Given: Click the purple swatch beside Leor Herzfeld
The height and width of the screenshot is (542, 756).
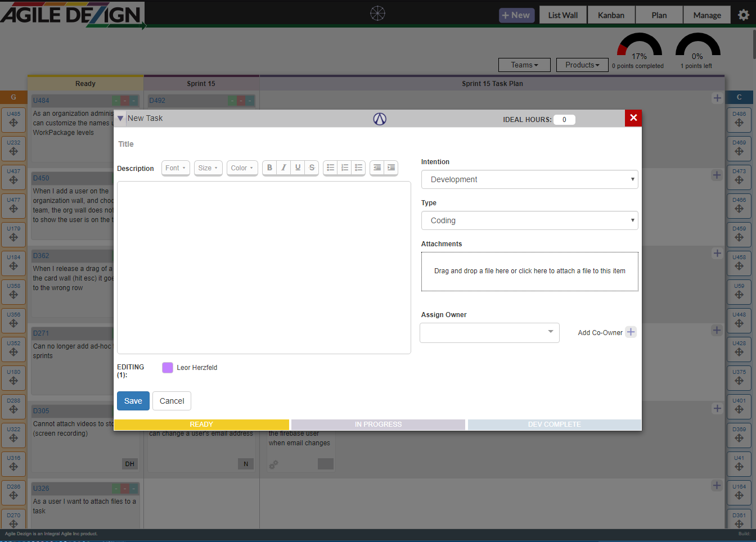Looking at the screenshot, I should pos(168,368).
